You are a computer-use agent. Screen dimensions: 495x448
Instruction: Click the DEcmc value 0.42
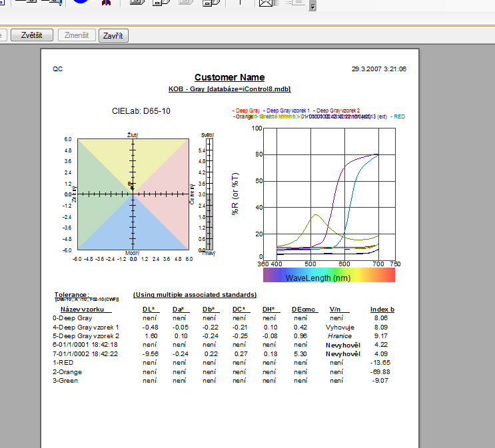coord(300,327)
